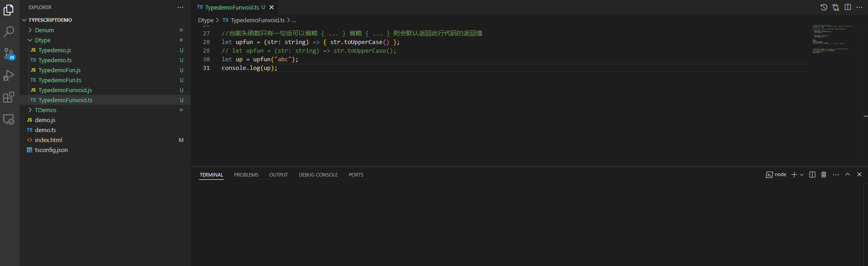Click the minimap code overview
Screen dimensions: 868x266
click(833, 39)
